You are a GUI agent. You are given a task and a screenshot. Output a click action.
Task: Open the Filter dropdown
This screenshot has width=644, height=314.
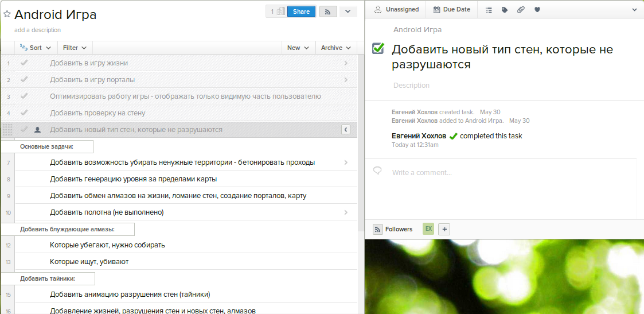tap(75, 48)
